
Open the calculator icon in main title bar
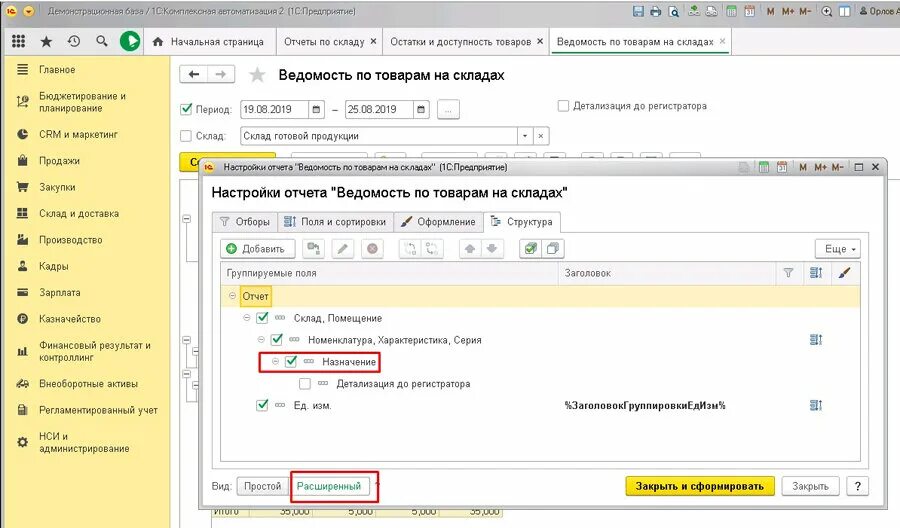731,11
